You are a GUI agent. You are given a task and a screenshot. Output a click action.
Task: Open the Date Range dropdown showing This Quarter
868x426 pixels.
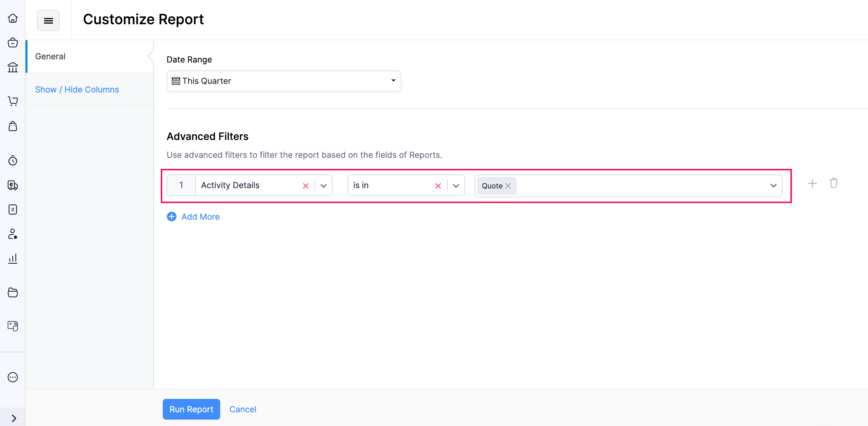click(393, 81)
